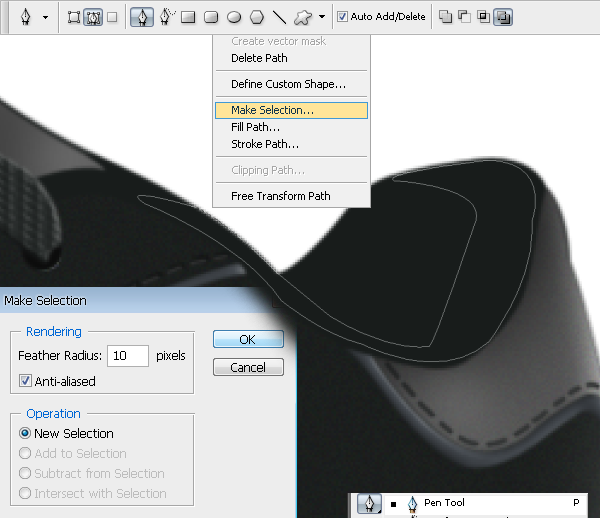This screenshot has height=518, width=600.
Task: Select the New Selection radio button
Action: click(x=25, y=433)
